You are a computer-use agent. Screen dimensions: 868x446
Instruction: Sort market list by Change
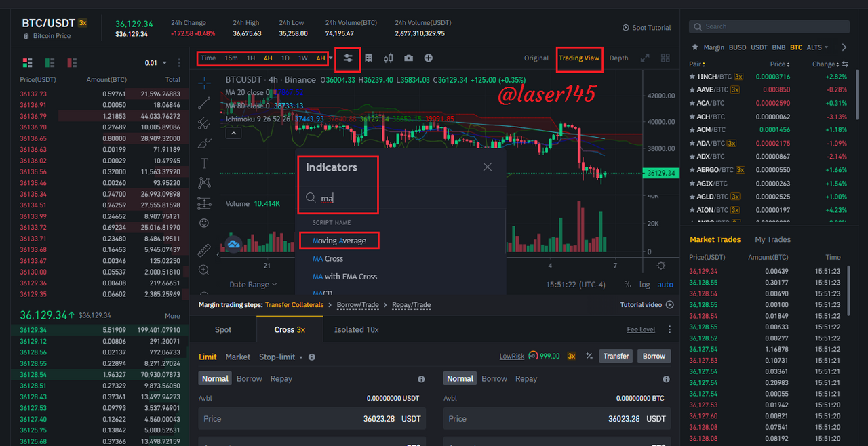point(825,64)
